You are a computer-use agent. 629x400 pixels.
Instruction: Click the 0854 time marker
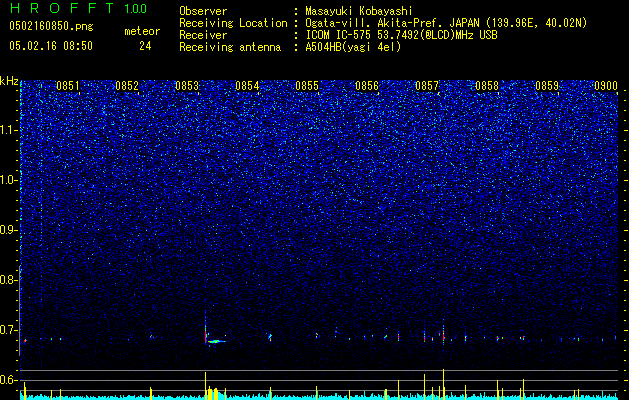247,86
